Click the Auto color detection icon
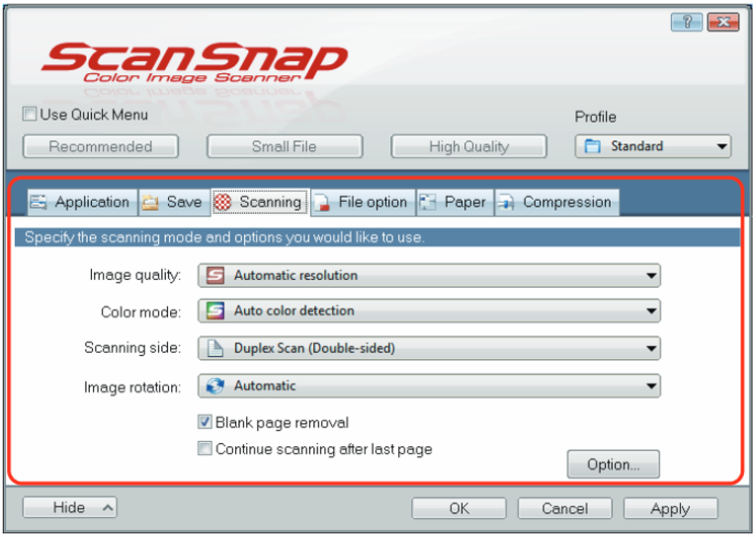 coord(215,311)
